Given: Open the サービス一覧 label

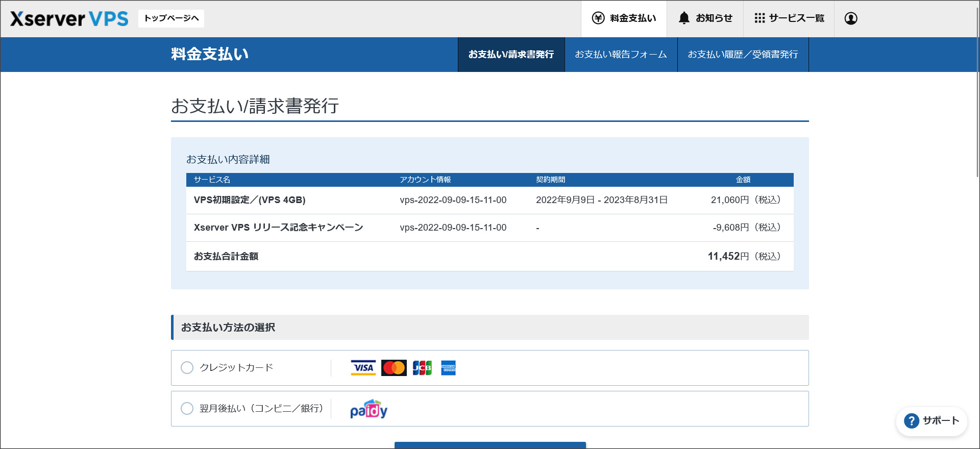Looking at the screenshot, I should tap(797, 18).
